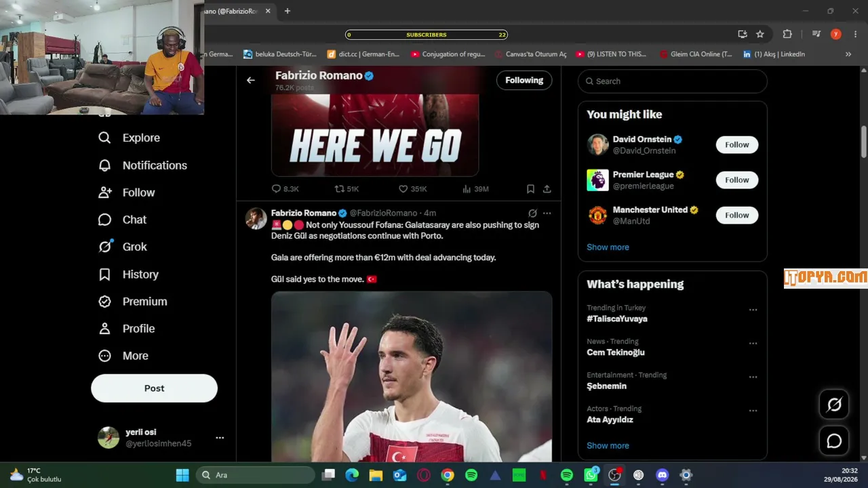Open a new browser tab
Screen dimensions: 868x488
coord(288,11)
